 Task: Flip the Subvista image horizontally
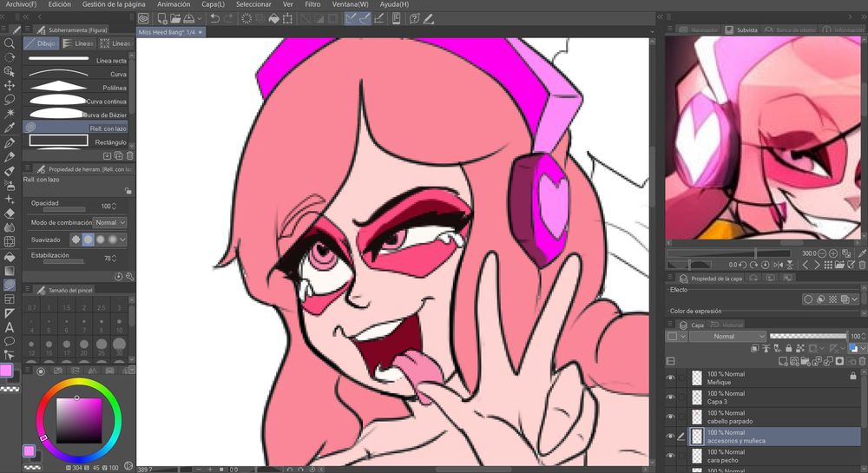(x=778, y=265)
